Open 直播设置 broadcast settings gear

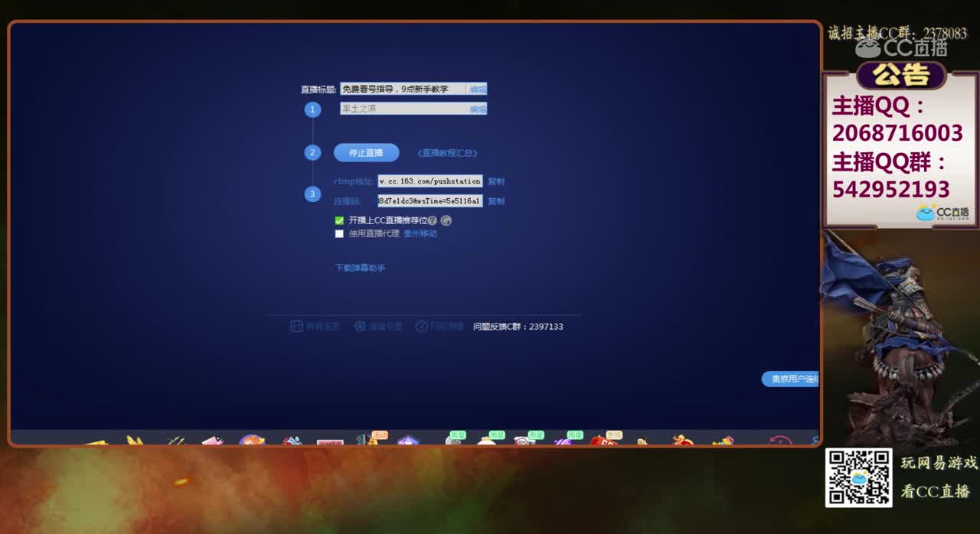point(377,327)
